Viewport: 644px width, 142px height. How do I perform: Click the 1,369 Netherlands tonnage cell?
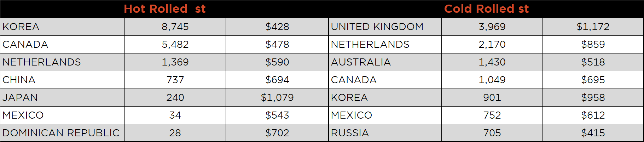click(x=175, y=62)
